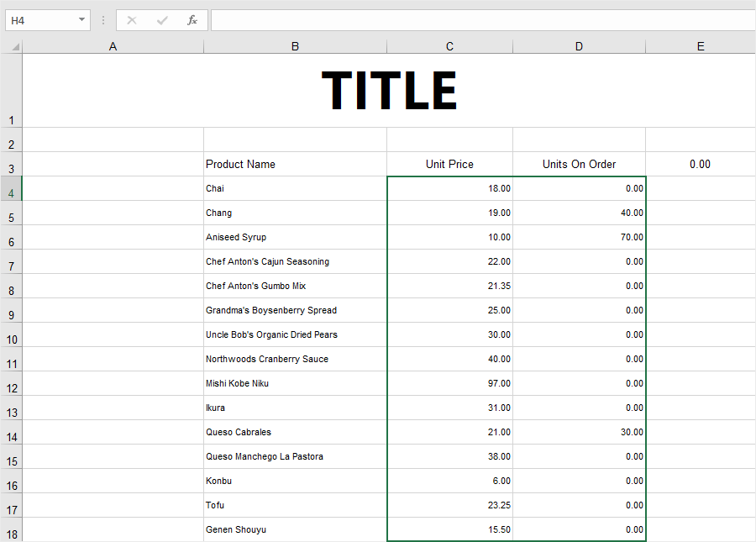
Task: Open the Insert Function fx dialog
Action: click(192, 20)
